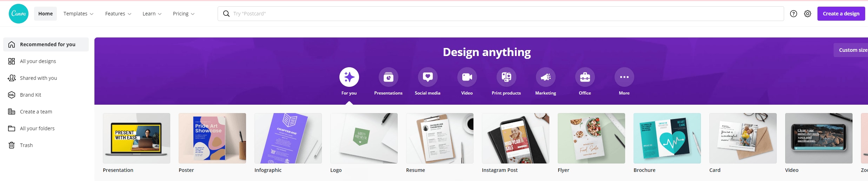Open the Infographic template thumbnail

point(288,138)
